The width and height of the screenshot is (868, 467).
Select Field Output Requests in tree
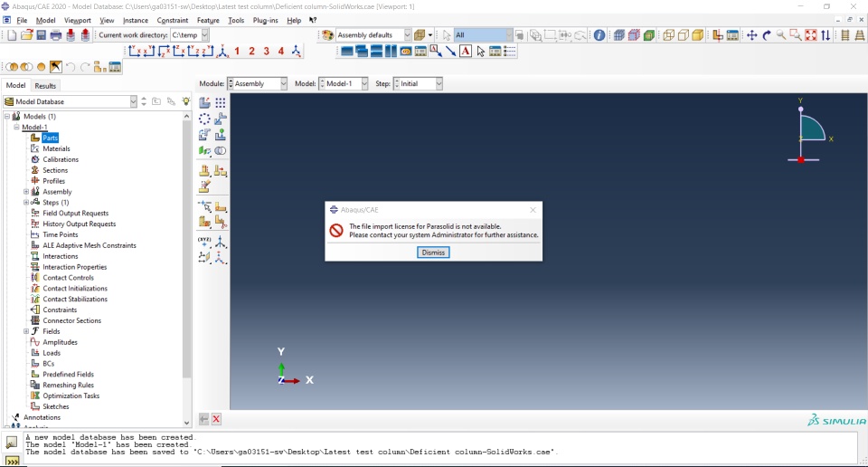coord(75,214)
